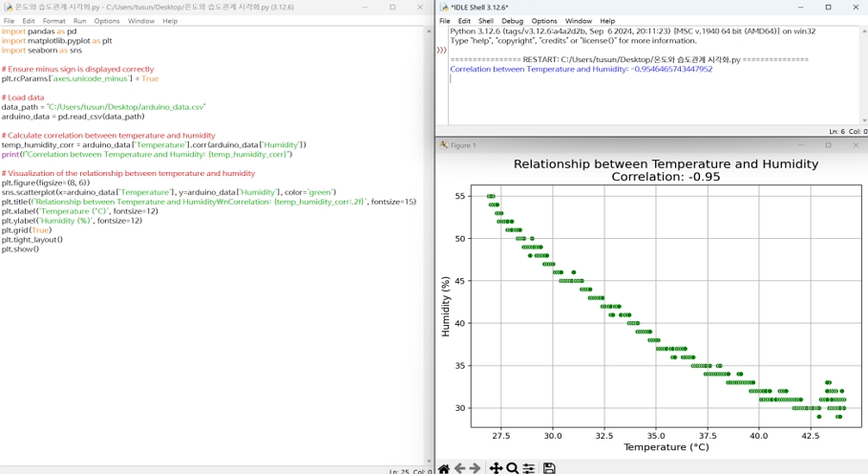The image size is (868, 474).
Task: Place cursor on 'import pandas as pd' line
Action: click(39, 32)
